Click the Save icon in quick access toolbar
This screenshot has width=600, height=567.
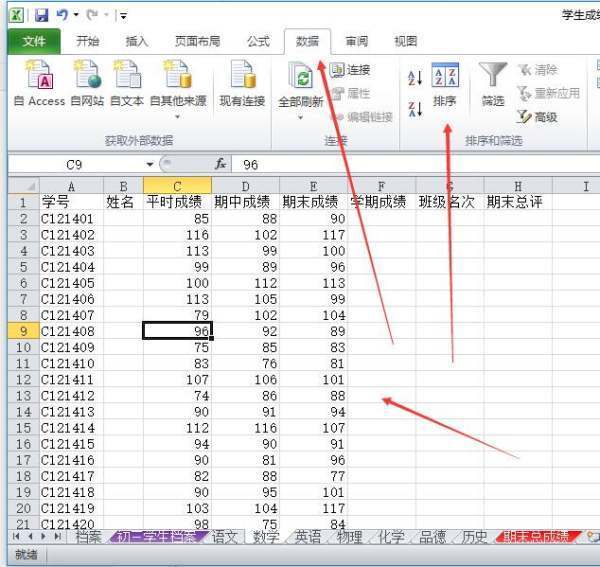(41, 15)
